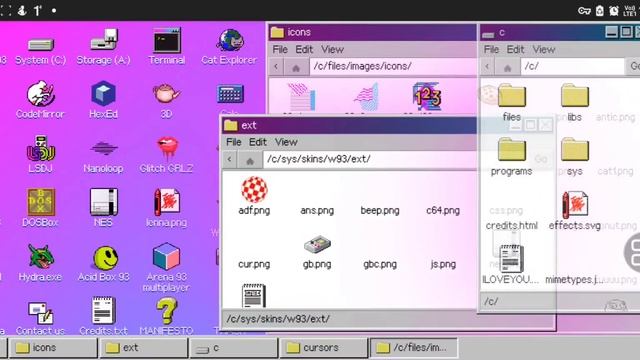Open the files folder in c window
The height and width of the screenshot is (360, 640).
click(511, 102)
